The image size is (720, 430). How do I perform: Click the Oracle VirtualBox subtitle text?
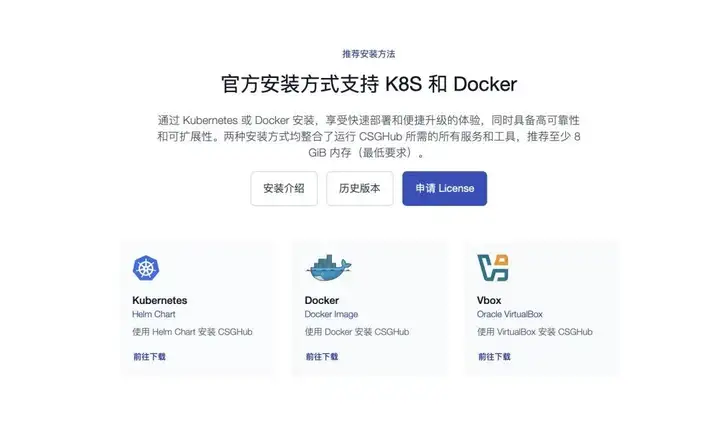[x=510, y=314]
